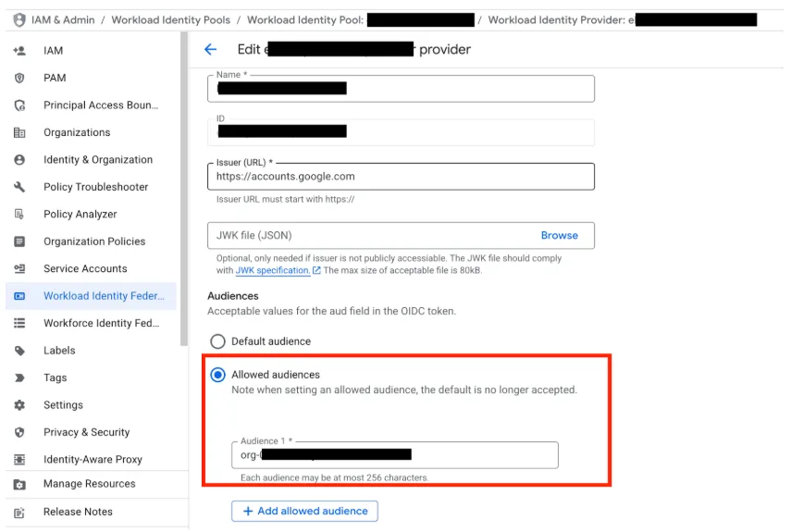
Task: Click the Manage Resources folder icon
Action: (19, 484)
